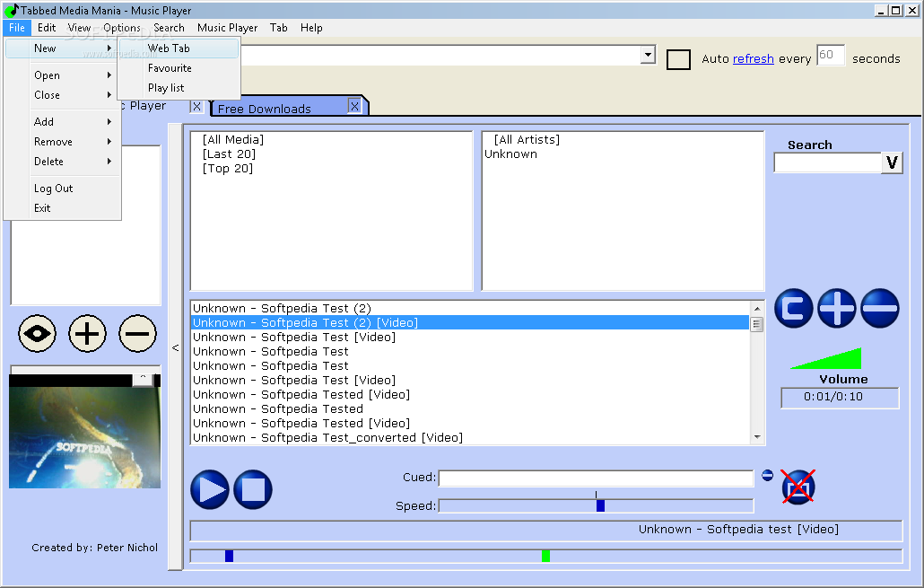Select track 'Softpedia Test (2) [Video]'
This screenshot has width=924, height=588.
pos(470,322)
